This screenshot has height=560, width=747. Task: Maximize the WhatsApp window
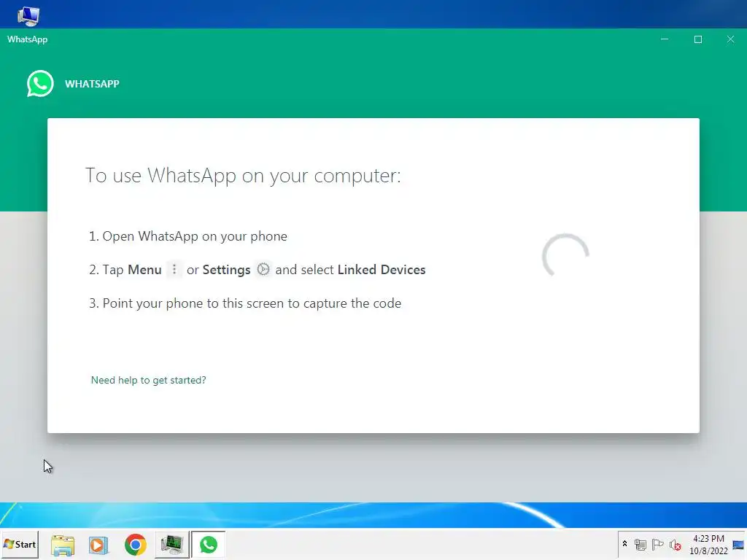coord(698,39)
